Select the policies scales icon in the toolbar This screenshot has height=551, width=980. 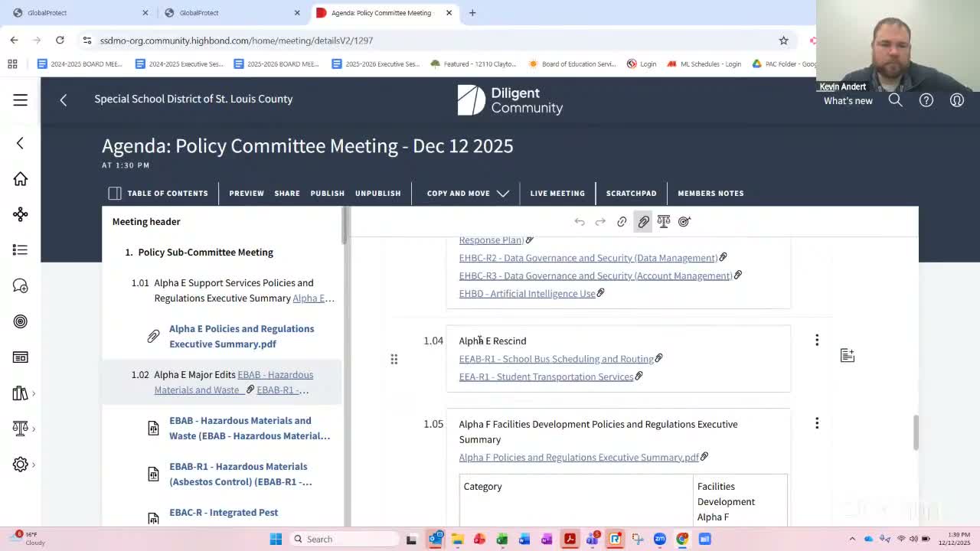[x=663, y=221]
